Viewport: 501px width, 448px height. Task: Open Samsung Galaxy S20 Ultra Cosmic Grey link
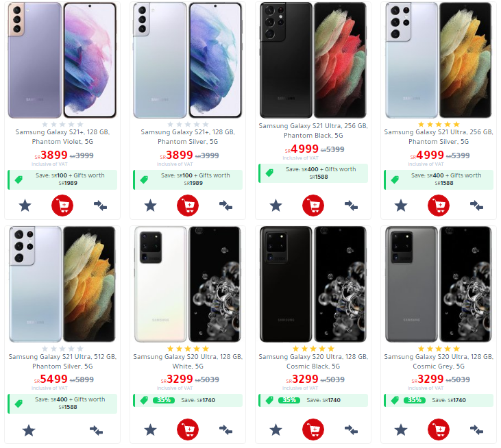point(439,361)
